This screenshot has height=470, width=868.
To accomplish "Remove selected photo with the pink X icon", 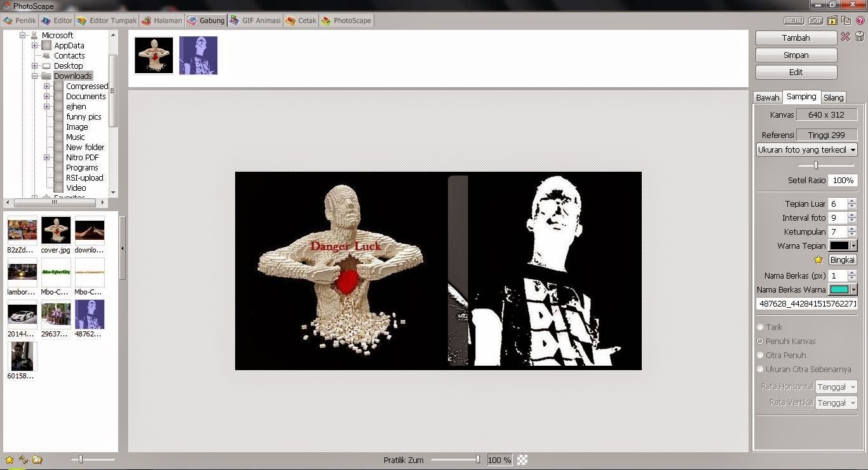I will [x=845, y=37].
